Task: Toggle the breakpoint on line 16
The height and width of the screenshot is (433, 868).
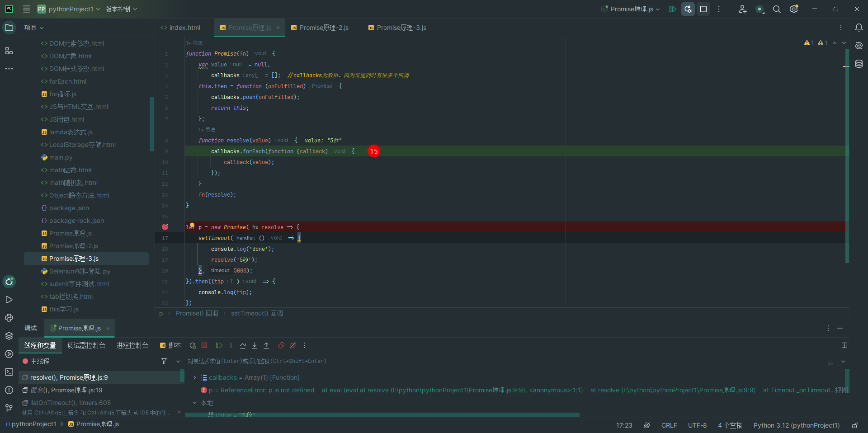Action: (165, 227)
